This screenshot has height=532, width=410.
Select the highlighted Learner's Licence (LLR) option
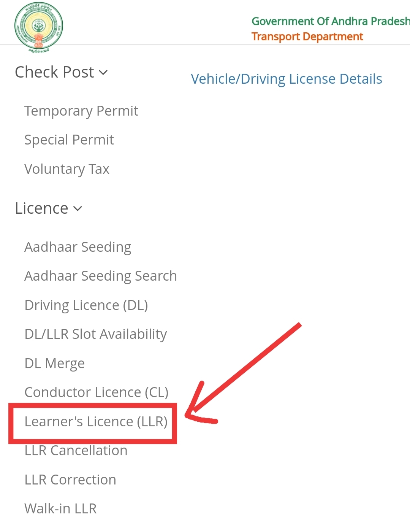coord(97,421)
